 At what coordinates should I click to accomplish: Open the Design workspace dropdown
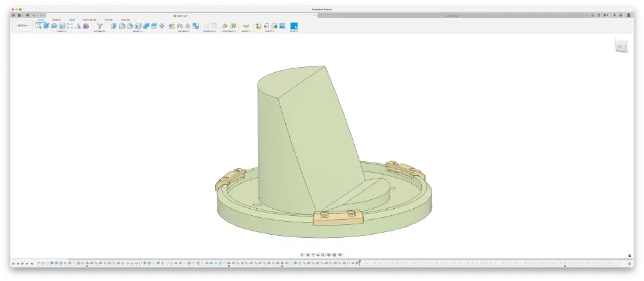(23, 26)
